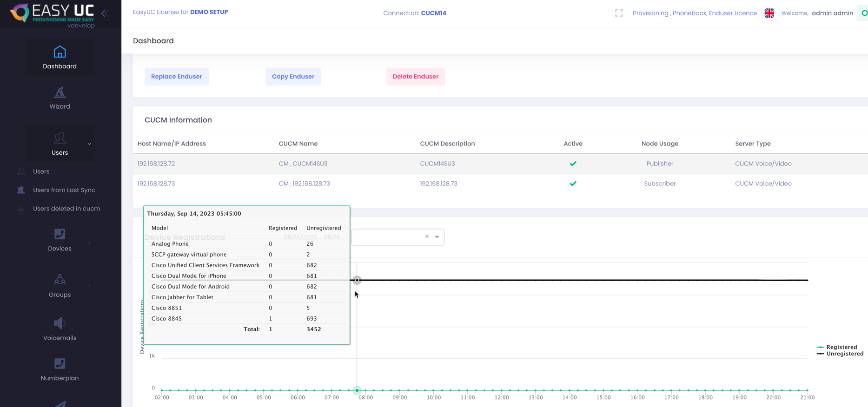Select Users from Last Sync

(x=64, y=190)
